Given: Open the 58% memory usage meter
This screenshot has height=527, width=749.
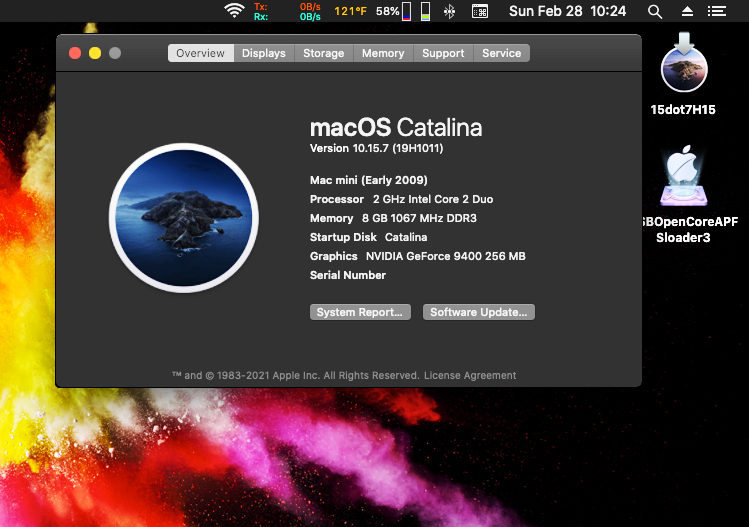Looking at the screenshot, I should click(393, 11).
